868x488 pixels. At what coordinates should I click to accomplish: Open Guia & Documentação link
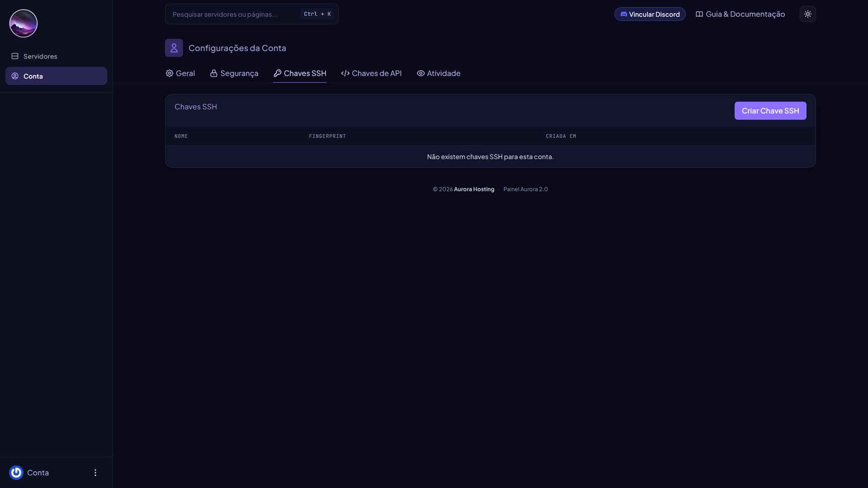[740, 14]
